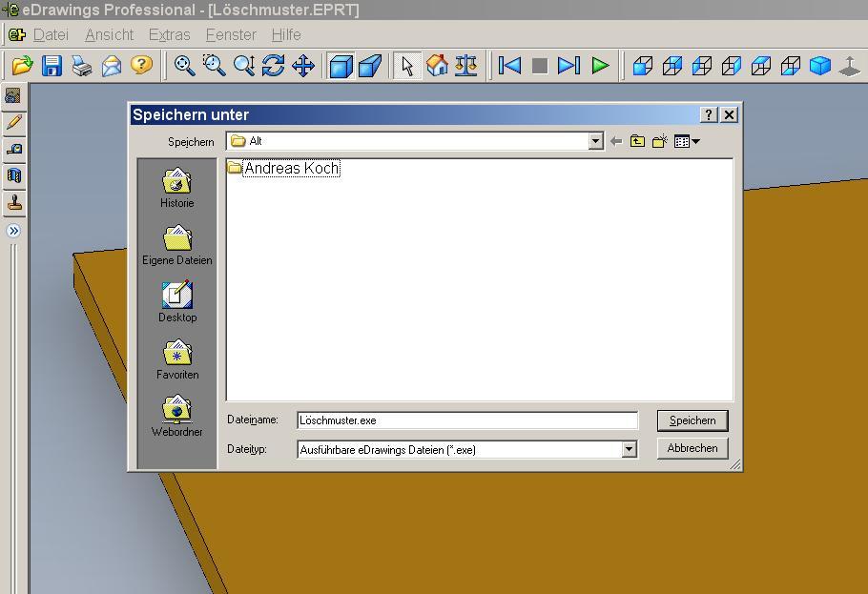The height and width of the screenshot is (594, 868).
Task: Select the Cross section tool in sidebar
Action: pos(14,176)
